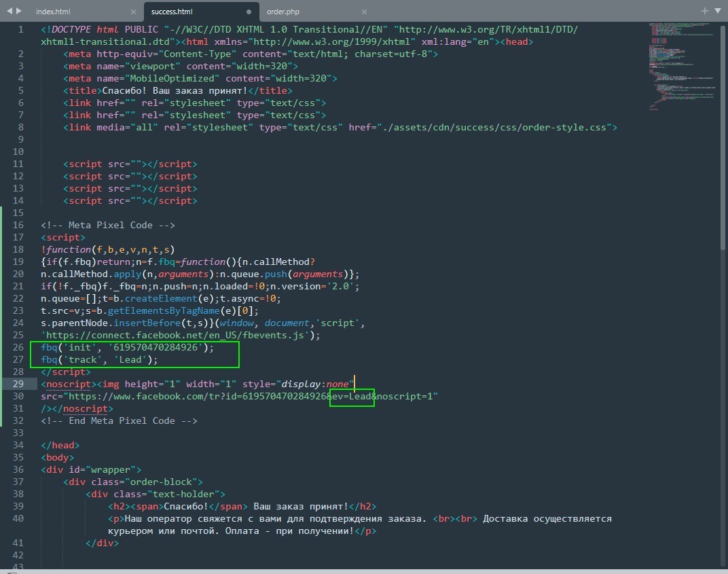Click the closing div tag on line 41

(x=102, y=543)
